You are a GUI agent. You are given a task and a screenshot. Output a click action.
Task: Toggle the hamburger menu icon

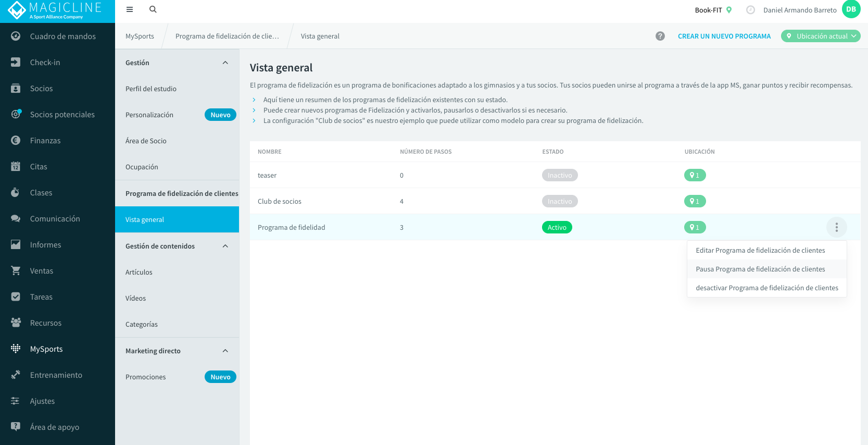(130, 9)
